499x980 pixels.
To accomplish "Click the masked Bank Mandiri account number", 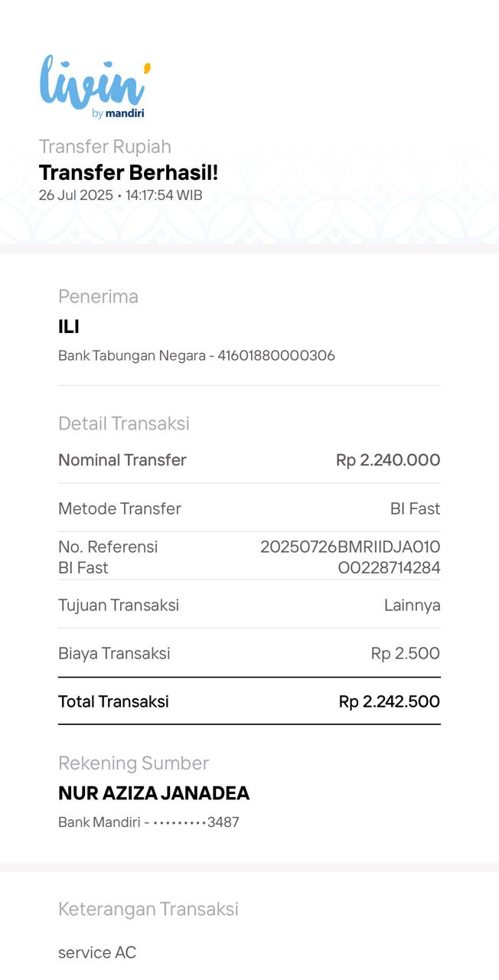I will 196,822.
